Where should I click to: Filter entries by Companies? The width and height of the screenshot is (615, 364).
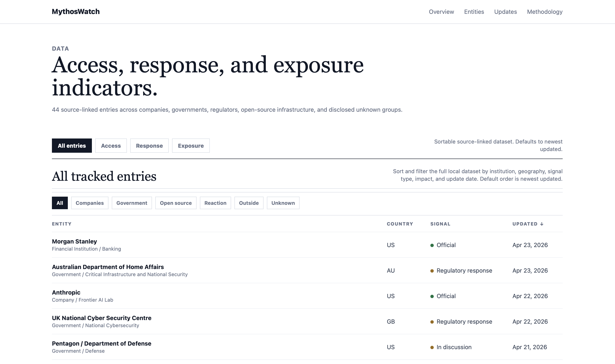[90, 203]
